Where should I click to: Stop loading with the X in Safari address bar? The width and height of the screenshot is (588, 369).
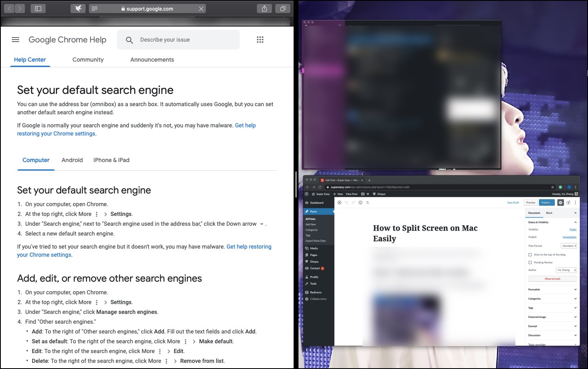pos(201,9)
